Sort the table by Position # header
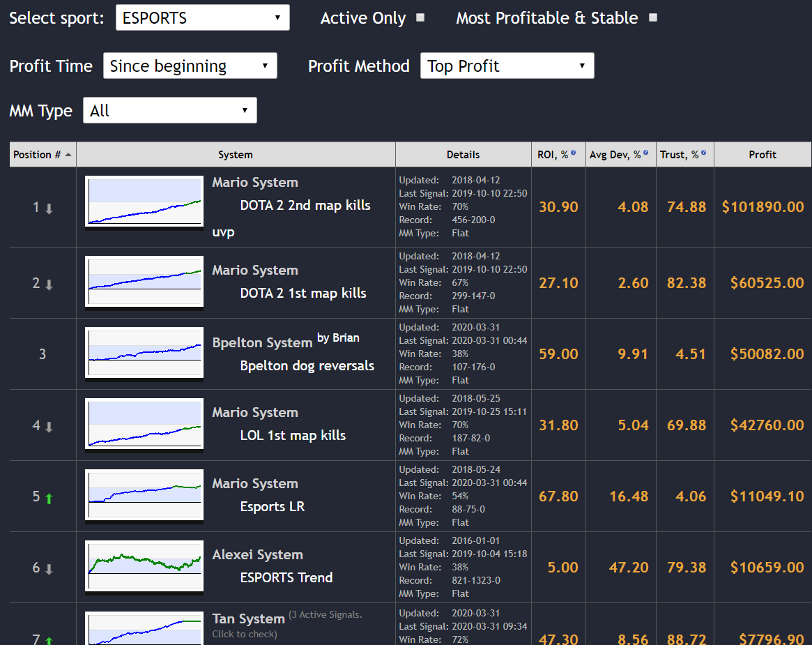812x645 pixels. (x=43, y=154)
